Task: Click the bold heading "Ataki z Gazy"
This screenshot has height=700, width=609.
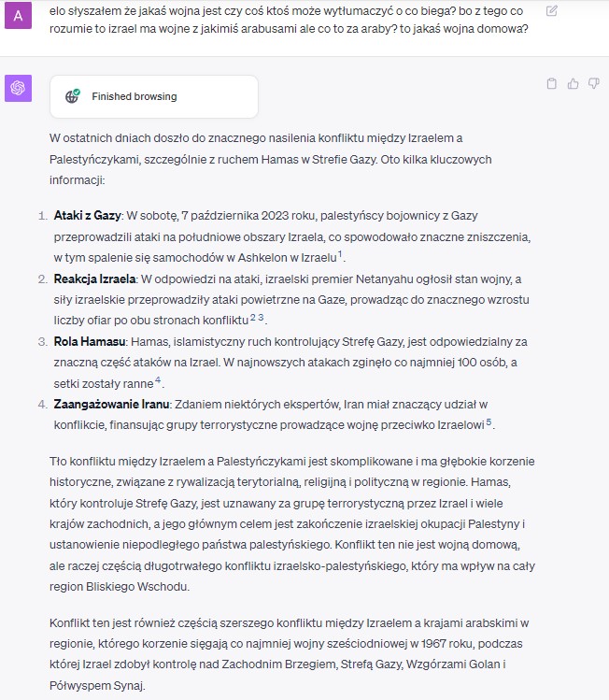Action: tap(88, 216)
